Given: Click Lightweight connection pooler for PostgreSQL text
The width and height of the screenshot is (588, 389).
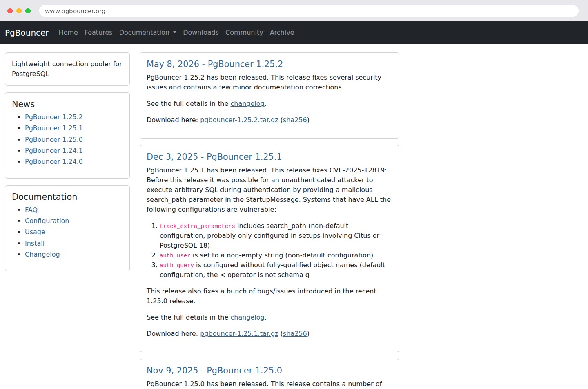Looking at the screenshot, I should tap(67, 69).
